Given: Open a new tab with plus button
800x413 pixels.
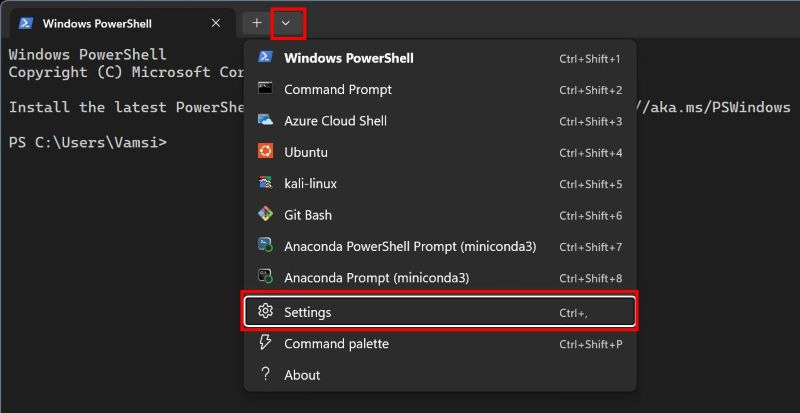Looking at the screenshot, I should pos(257,22).
